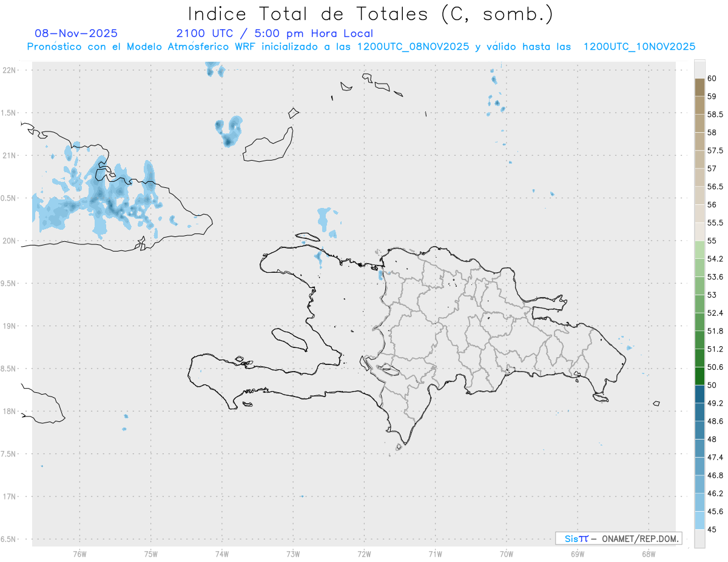Click the colorbar value '52.4'
The image size is (728, 562).
(x=715, y=313)
